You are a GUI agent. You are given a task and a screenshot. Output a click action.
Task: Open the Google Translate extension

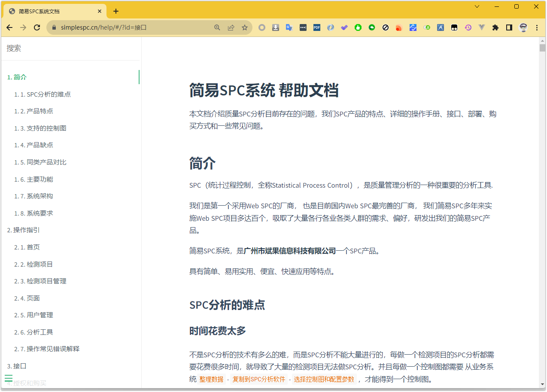point(289,27)
